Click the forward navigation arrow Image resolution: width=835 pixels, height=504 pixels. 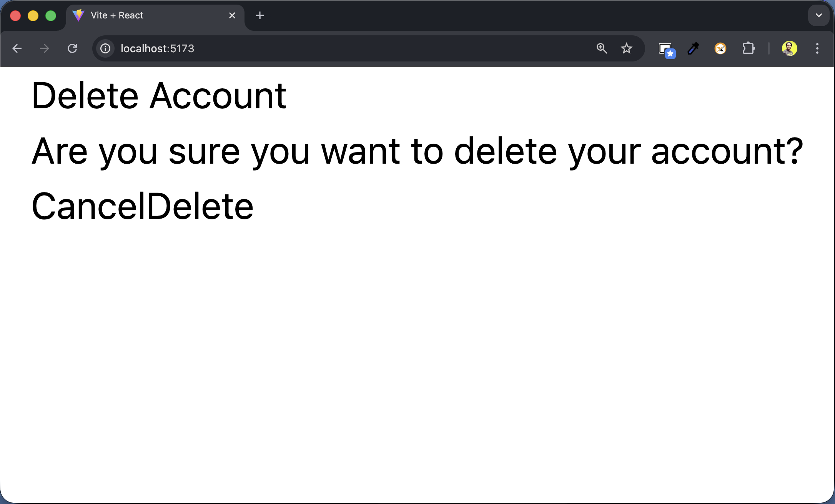(44, 48)
